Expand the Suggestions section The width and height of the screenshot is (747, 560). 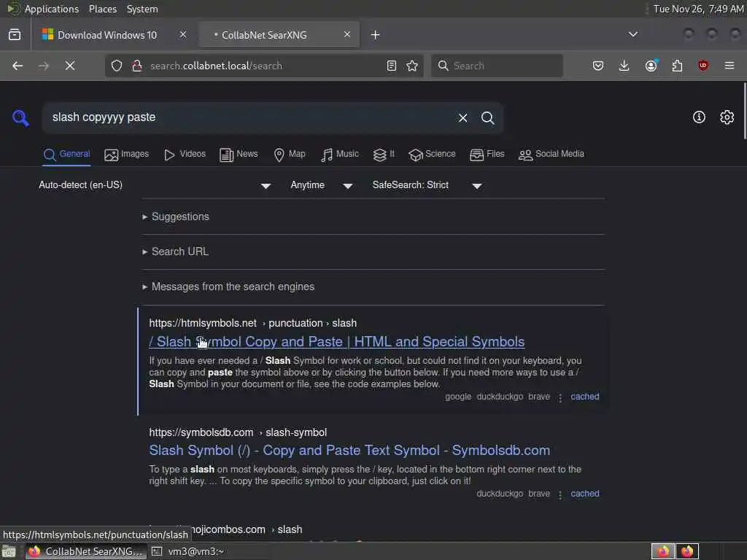[x=176, y=217]
